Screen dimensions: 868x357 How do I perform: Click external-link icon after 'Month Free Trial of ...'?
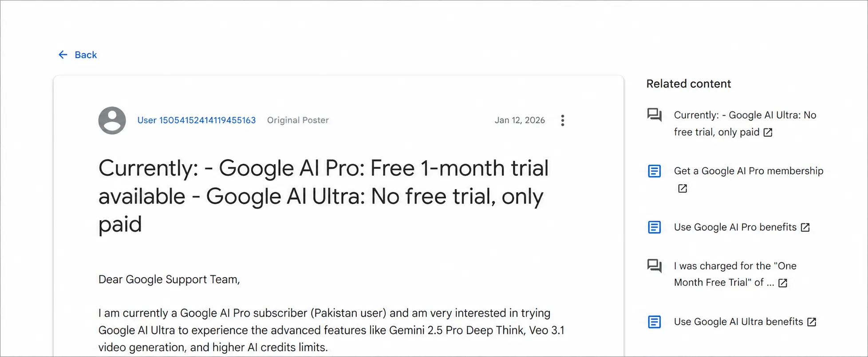(783, 283)
